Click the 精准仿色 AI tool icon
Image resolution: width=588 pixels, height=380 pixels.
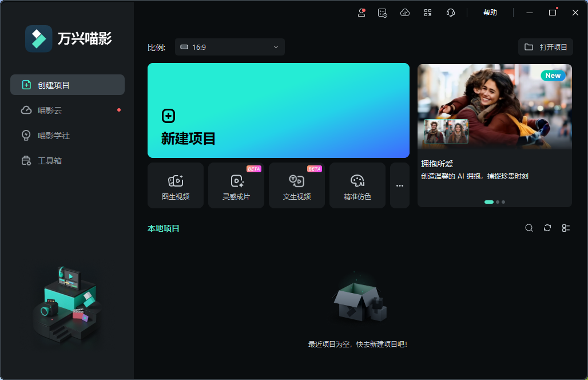click(357, 185)
